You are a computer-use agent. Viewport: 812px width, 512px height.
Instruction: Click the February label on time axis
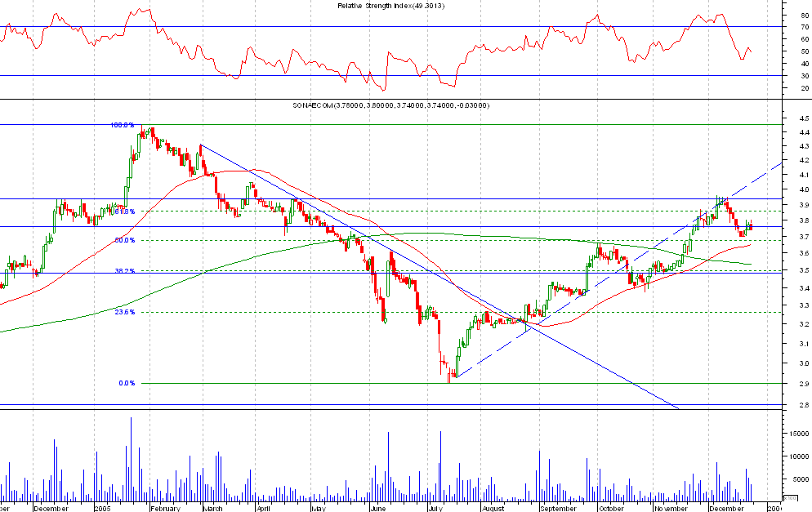coord(165,509)
